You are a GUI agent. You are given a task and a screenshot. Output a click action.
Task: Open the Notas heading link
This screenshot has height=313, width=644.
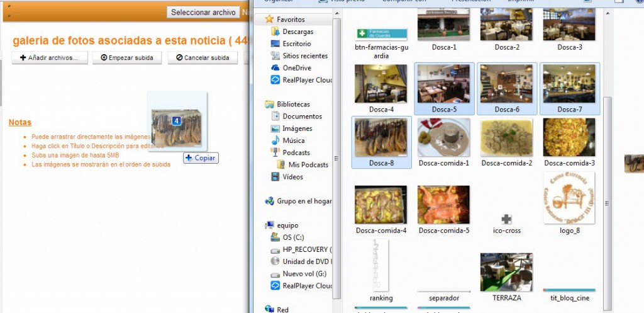point(20,122)
